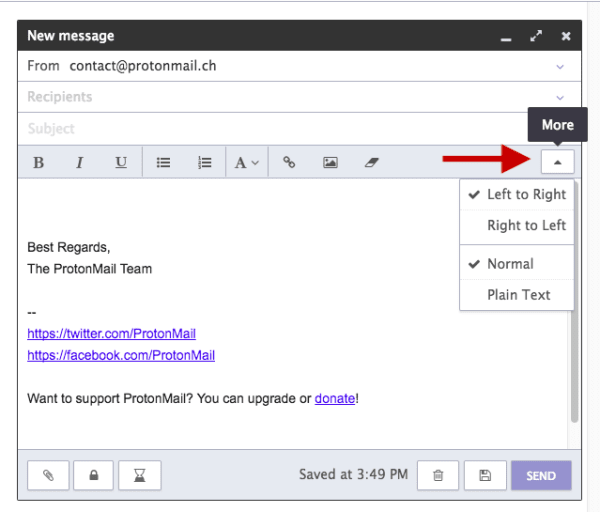Click the 'Saved at 3:49 PM' status
This screenshot has width=600, height=512.
[354, 474]
